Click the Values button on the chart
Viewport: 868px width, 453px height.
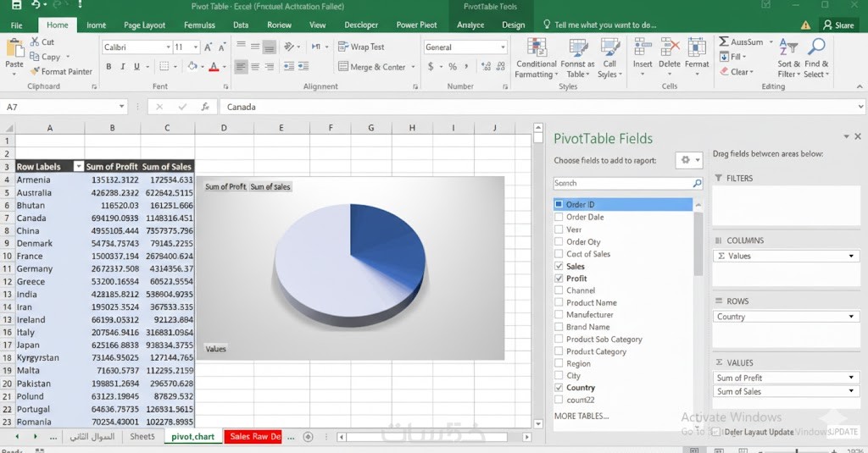215,349
